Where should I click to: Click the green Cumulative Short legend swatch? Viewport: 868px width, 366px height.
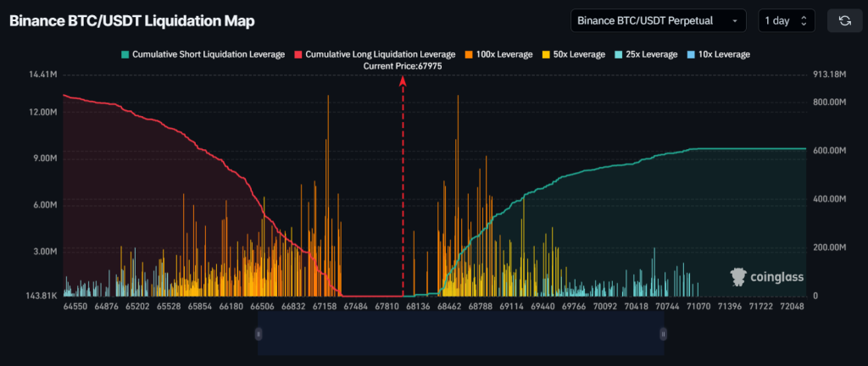[x=125, y=54]
